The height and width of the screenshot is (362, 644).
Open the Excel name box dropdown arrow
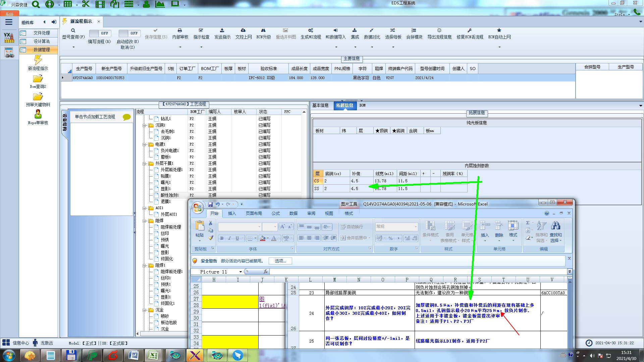pos(240,272)
